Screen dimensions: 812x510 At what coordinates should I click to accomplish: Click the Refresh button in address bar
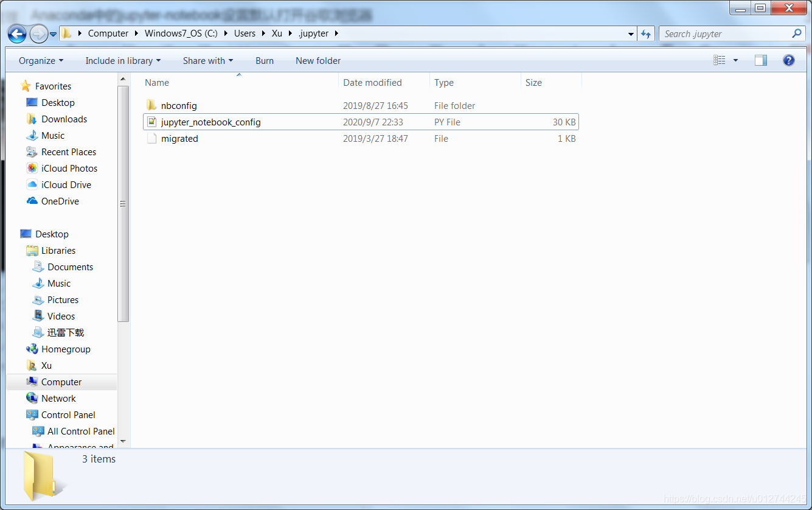coord(646,34)
